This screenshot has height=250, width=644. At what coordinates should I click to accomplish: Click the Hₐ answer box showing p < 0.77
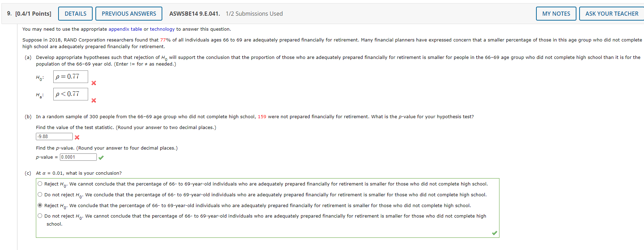click(x=70, y=94)
